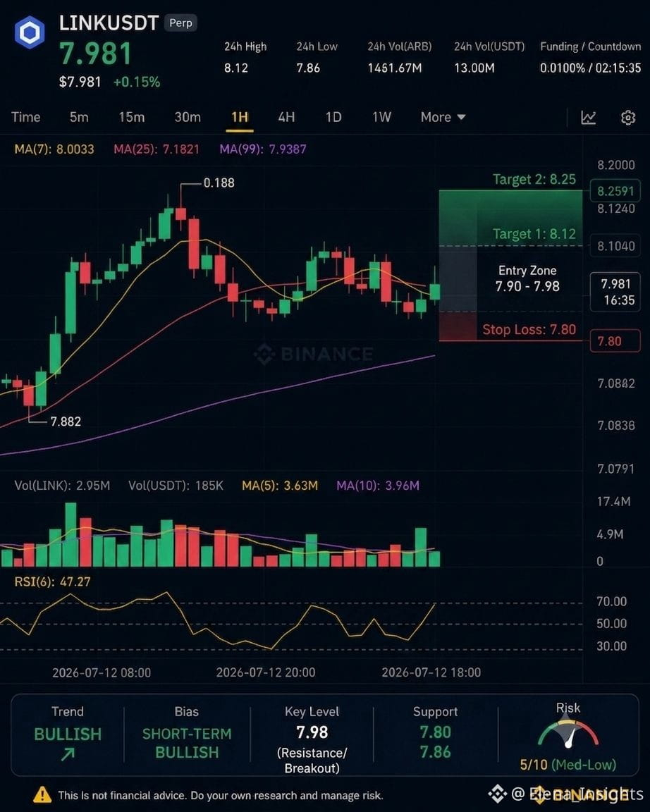The width and height of the screenshot is (650, 812).
Task: Click the red 7.80 price axis tag
Action: tap(616, 341)
